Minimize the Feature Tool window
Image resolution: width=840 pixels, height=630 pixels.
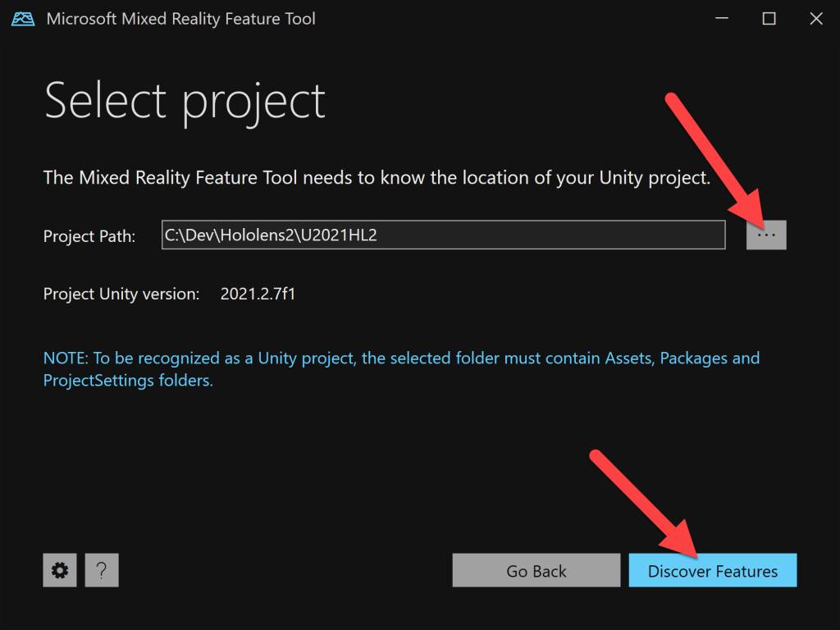[722, 19]
